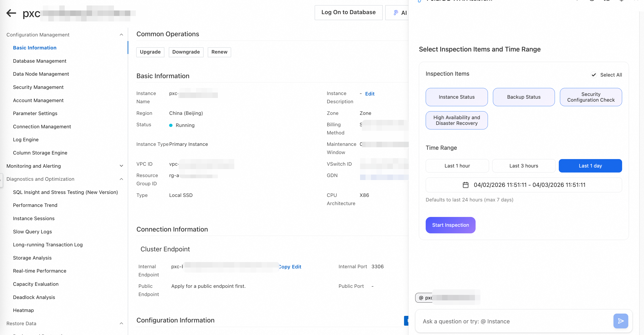The height and width of the screenshot is (335, 644).
Task: Click the sidebar collapse handle on left edge
Action: (1, 180)
